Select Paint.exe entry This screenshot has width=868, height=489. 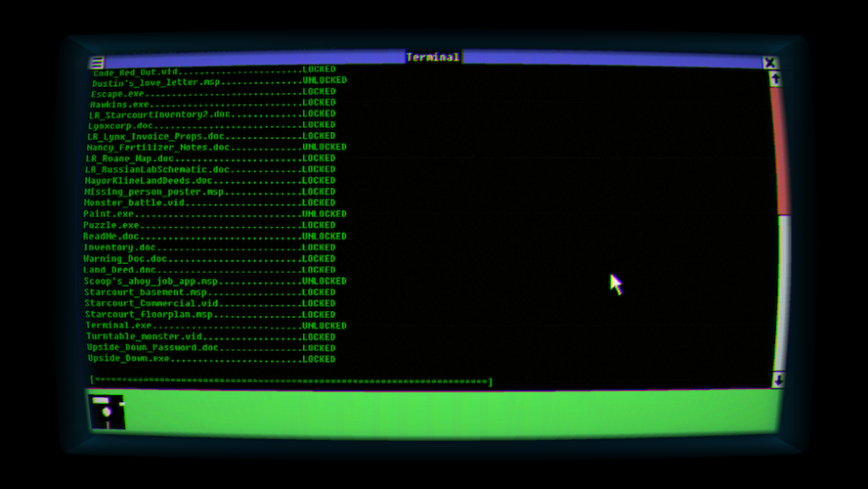coord(214,213)
